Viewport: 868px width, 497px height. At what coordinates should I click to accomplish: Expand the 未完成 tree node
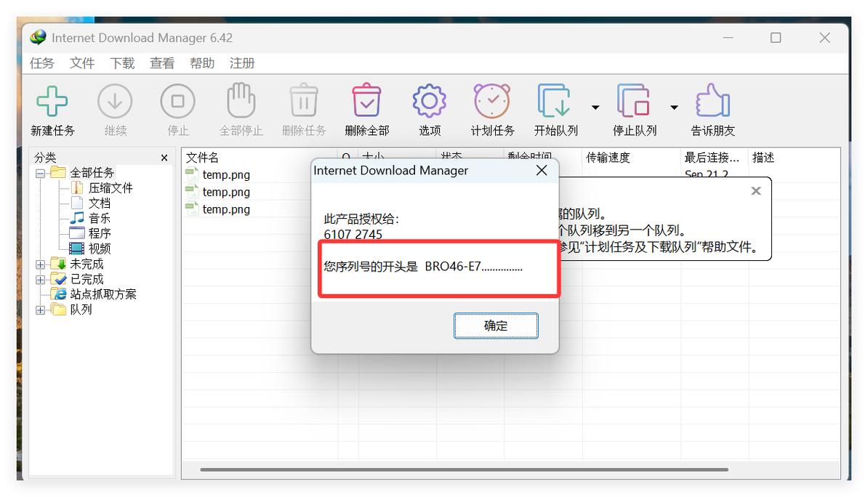click(40, 264)
